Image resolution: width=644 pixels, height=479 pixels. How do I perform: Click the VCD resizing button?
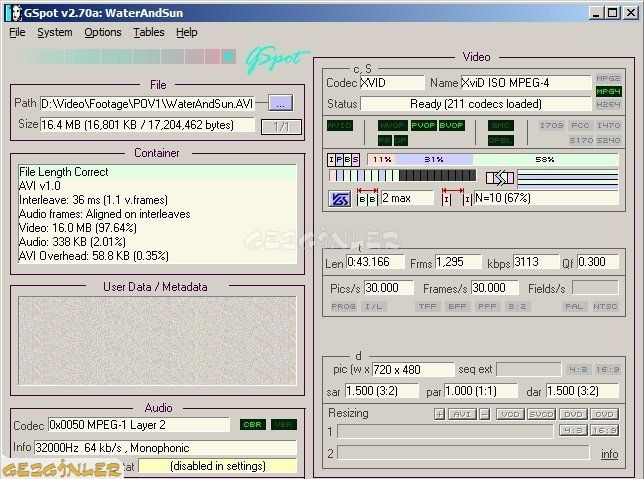pyautogui.click(x=511, y=414)
